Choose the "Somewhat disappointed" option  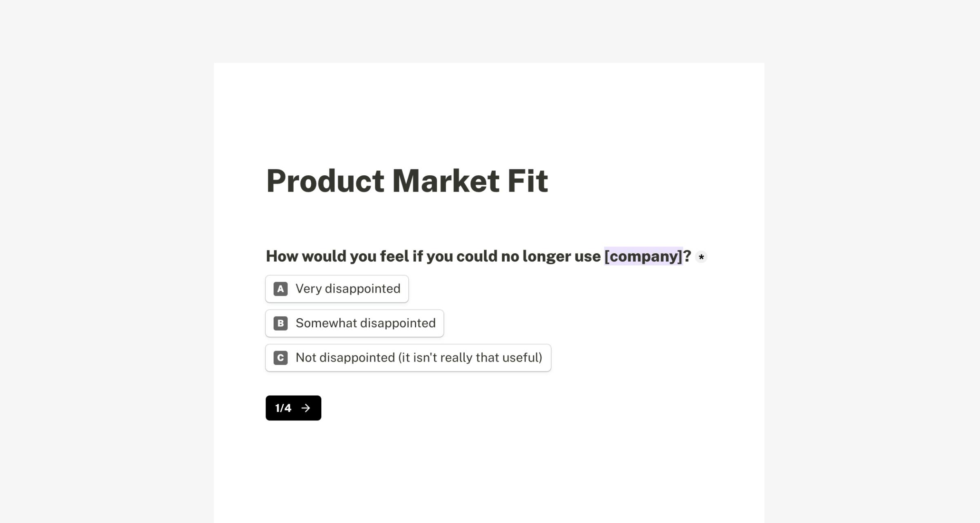click(x=365, y=323)
